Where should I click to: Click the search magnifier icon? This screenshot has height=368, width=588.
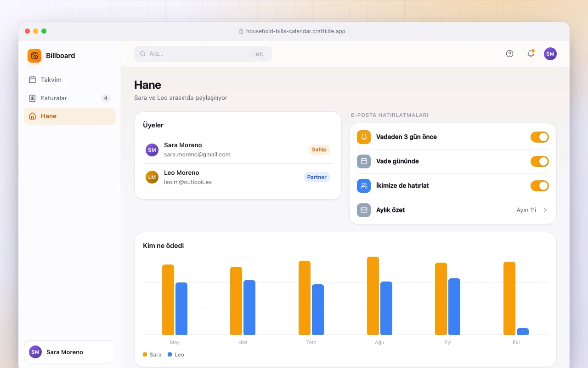(143, 54)
